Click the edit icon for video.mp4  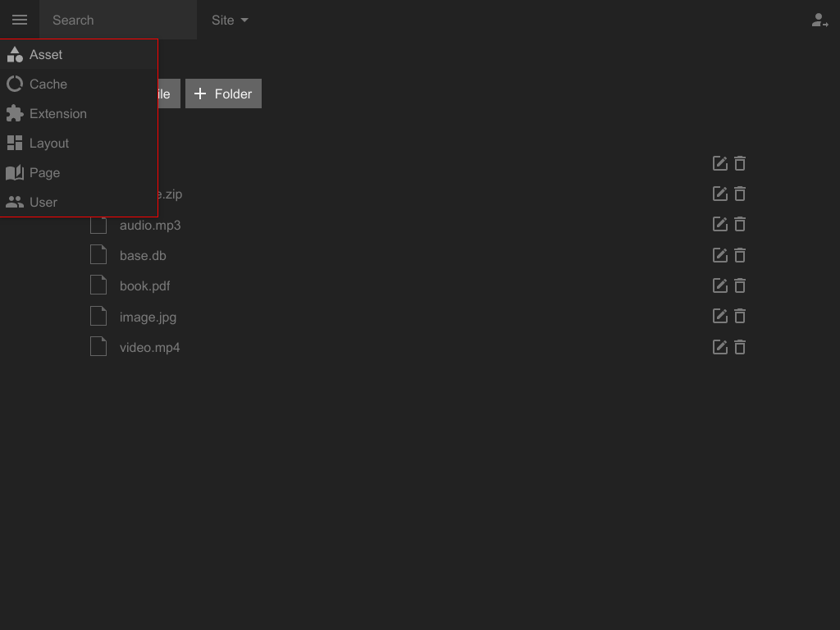coord(719,347)
